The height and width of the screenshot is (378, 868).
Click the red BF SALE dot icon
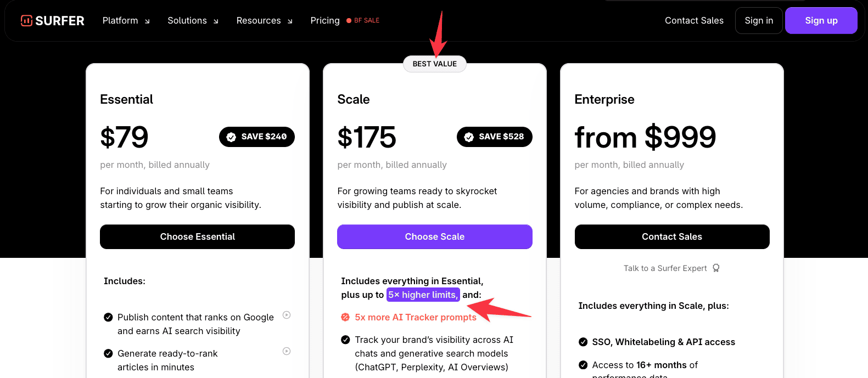point(348,20)
